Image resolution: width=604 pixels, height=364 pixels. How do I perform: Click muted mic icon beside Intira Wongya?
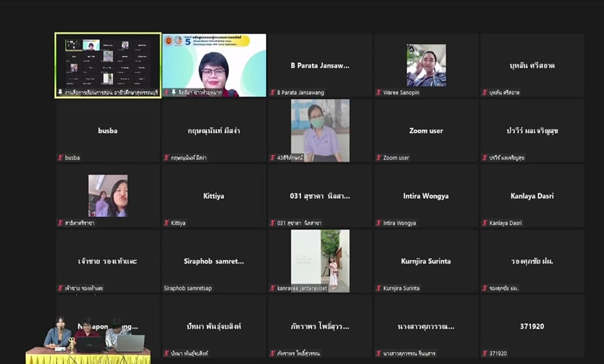[379, 223]
